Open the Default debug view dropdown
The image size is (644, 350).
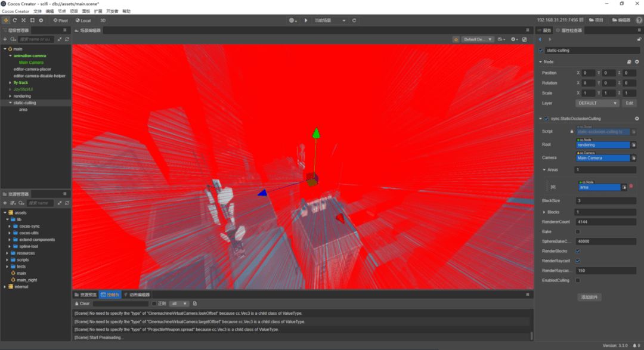tap(477, 39)
